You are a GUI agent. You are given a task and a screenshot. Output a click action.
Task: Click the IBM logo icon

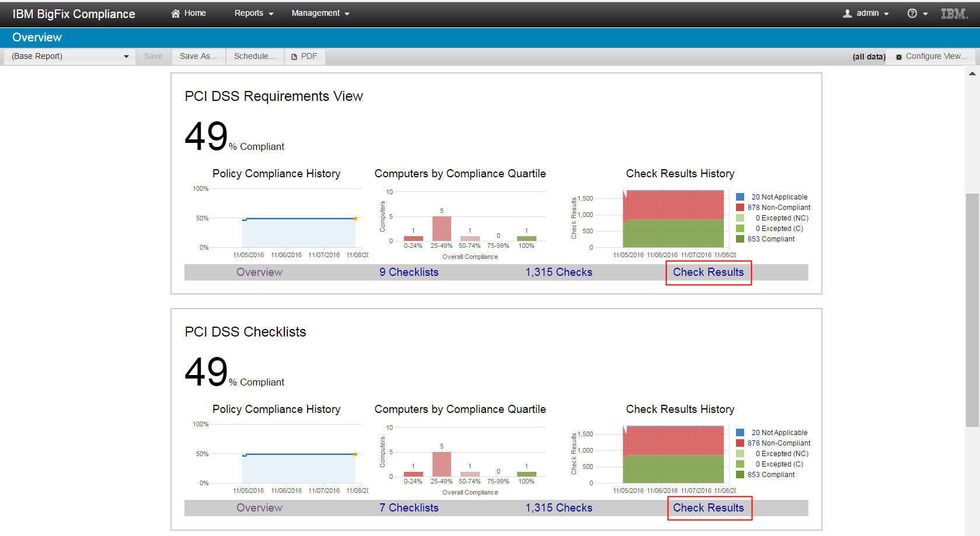click(x=954, y=13)
